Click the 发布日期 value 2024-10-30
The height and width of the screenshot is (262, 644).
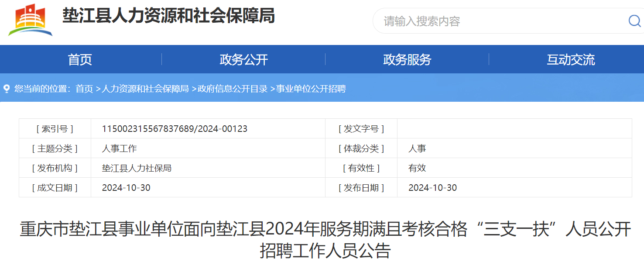click(x=432, y=188)
